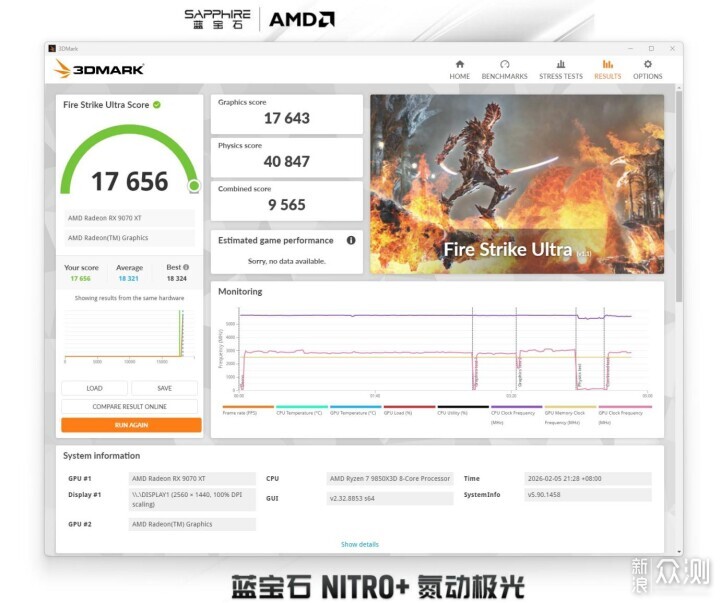Image resolution: width=720 pixels, height=603 pixels.
Task: Click the Physics score value 40 847
Action: click(287, 162)
